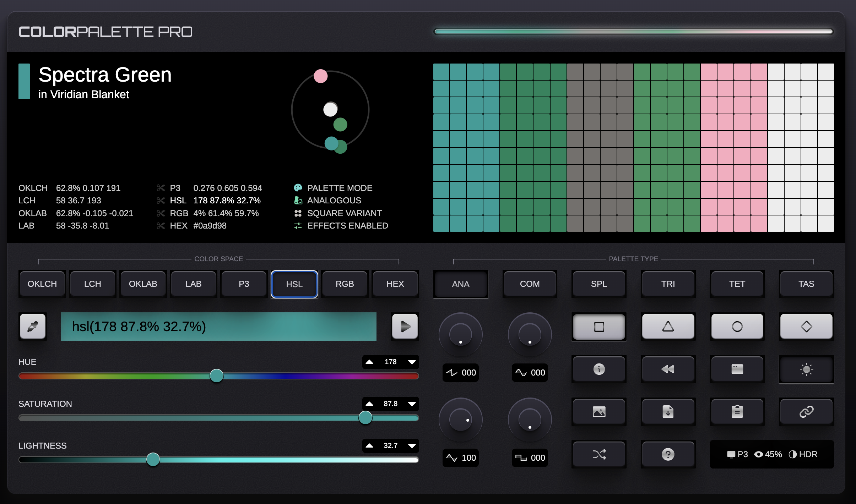Download the palette file
856x504 pixels.
coord(667,412)
